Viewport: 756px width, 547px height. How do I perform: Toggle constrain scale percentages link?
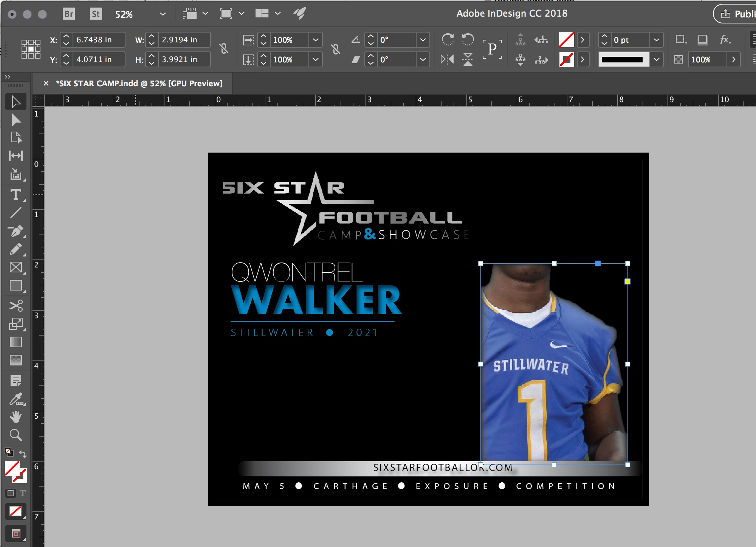coord(335,49)
